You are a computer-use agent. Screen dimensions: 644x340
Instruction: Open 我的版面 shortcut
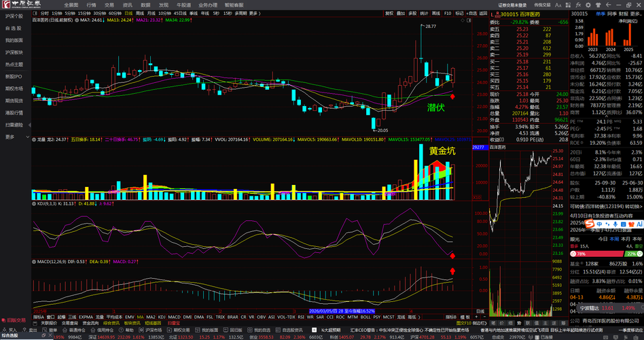pyautogui.click(x=207, y=330)
